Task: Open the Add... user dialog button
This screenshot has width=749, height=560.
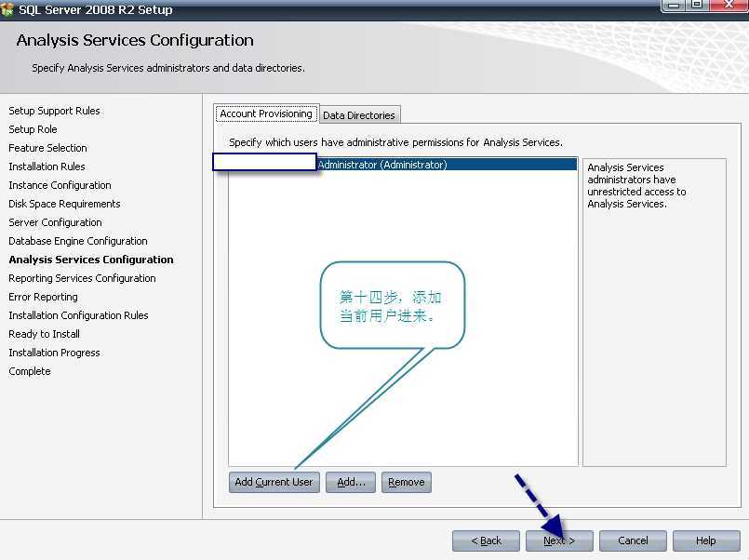Action: (351, 482)
